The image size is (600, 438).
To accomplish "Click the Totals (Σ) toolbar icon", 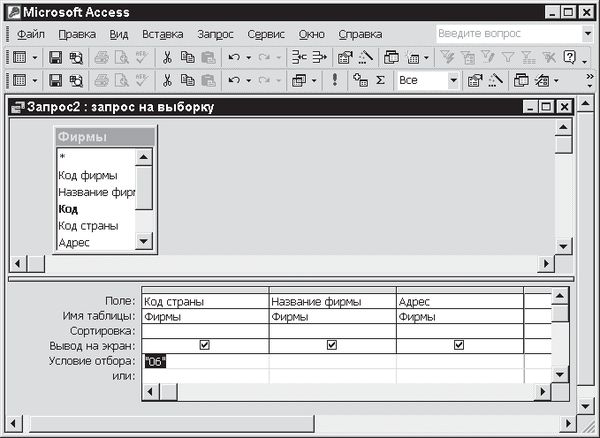I will (380, 80).
